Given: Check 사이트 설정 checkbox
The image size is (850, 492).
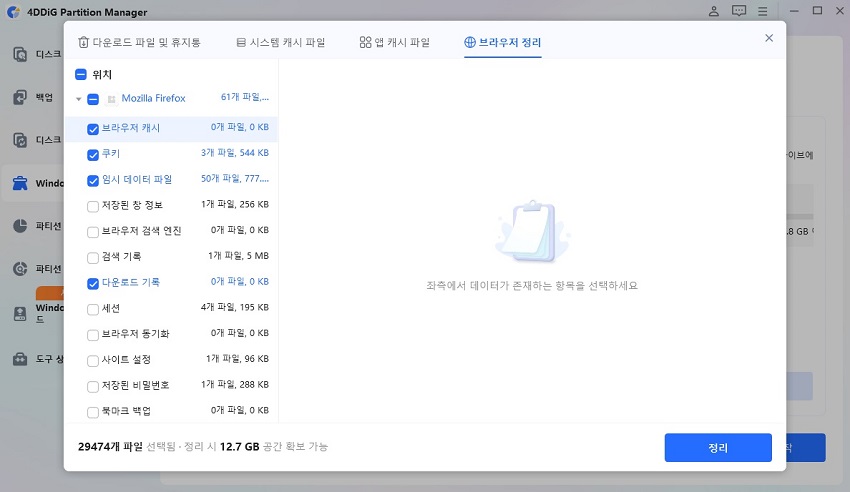Looking at the screenshot, I should point(93,361).
